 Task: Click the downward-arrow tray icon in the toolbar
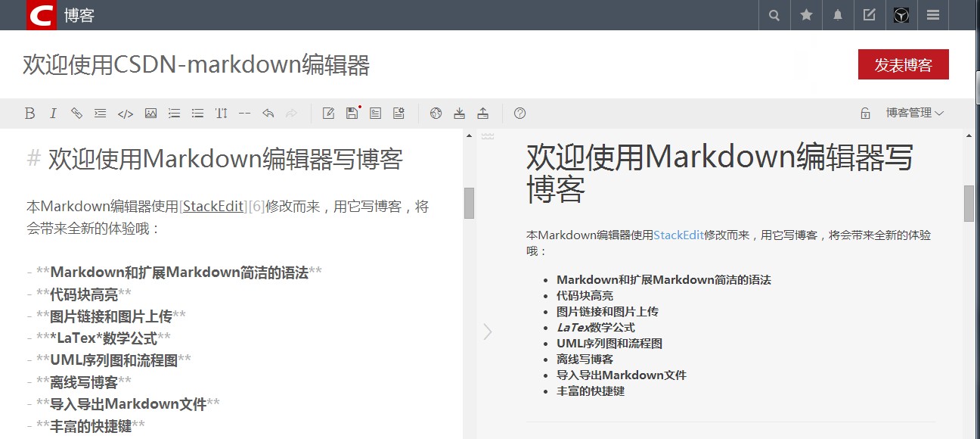(459, 114)
